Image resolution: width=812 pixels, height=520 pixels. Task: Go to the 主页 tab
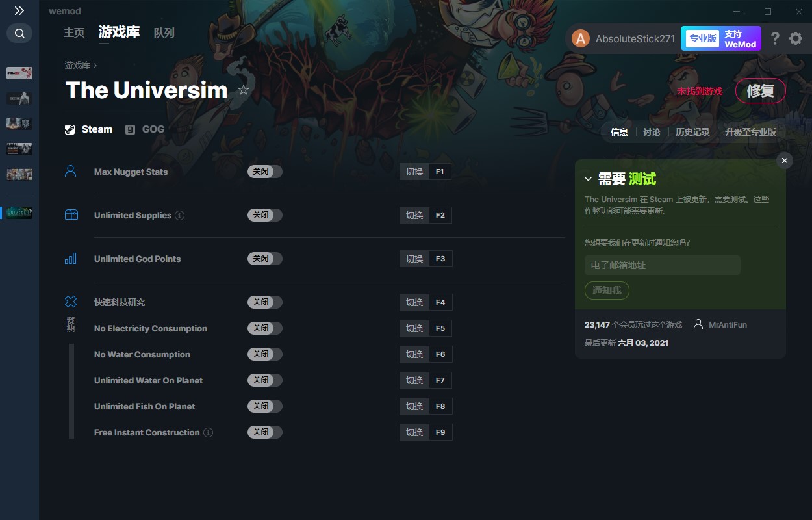pos(74,32)
